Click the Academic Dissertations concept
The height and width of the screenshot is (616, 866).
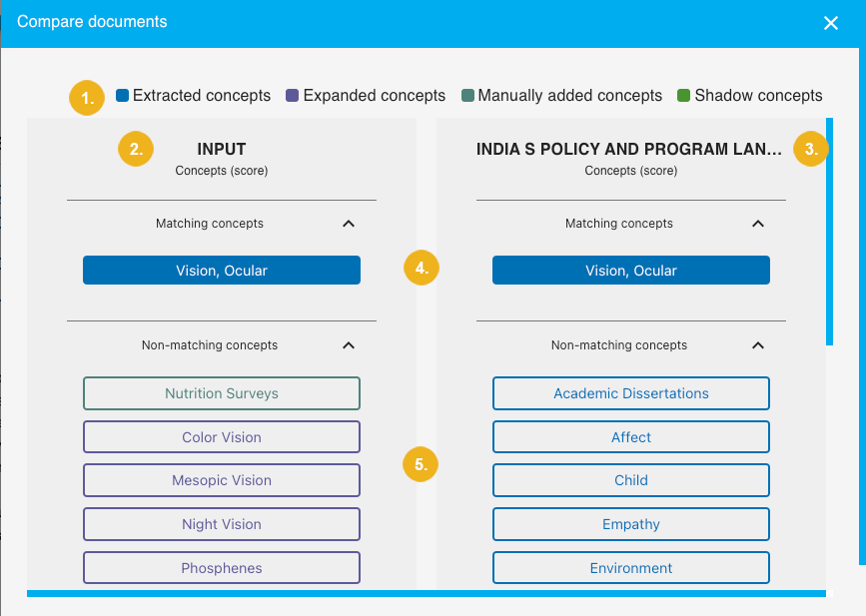tap(631, 393)
